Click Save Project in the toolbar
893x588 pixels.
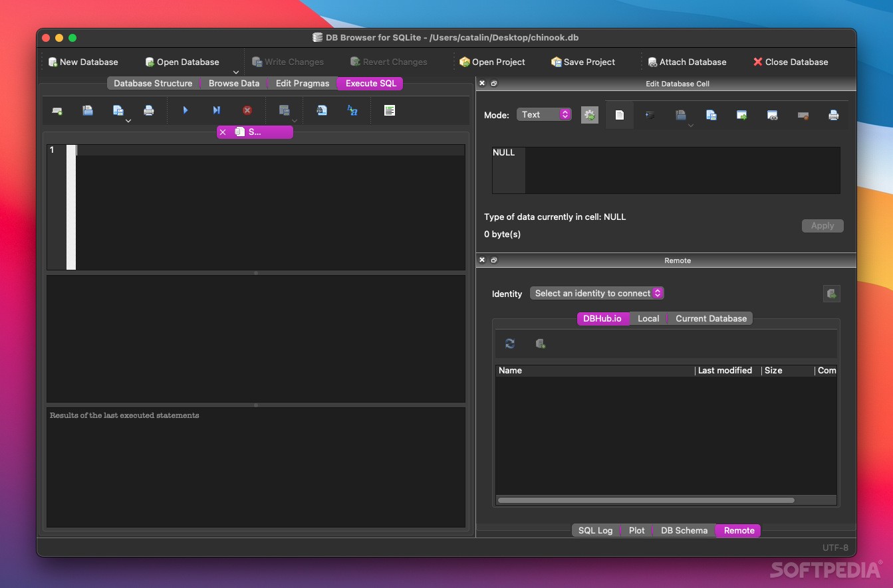click(x=583, y=62)
